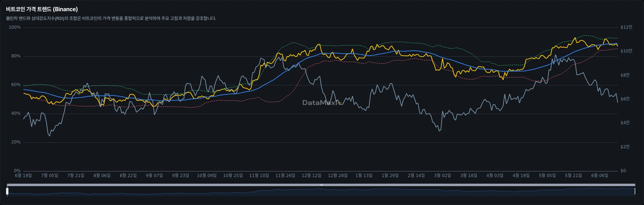Screen dimensions: 644x205
Task: Click the 100% RSI axis label
Action: [15, 27]
